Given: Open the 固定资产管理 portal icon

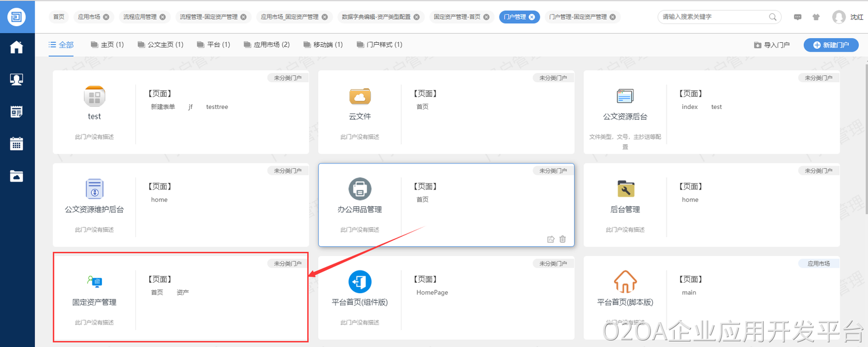Looking at the screenshot, I should point(94,282).
